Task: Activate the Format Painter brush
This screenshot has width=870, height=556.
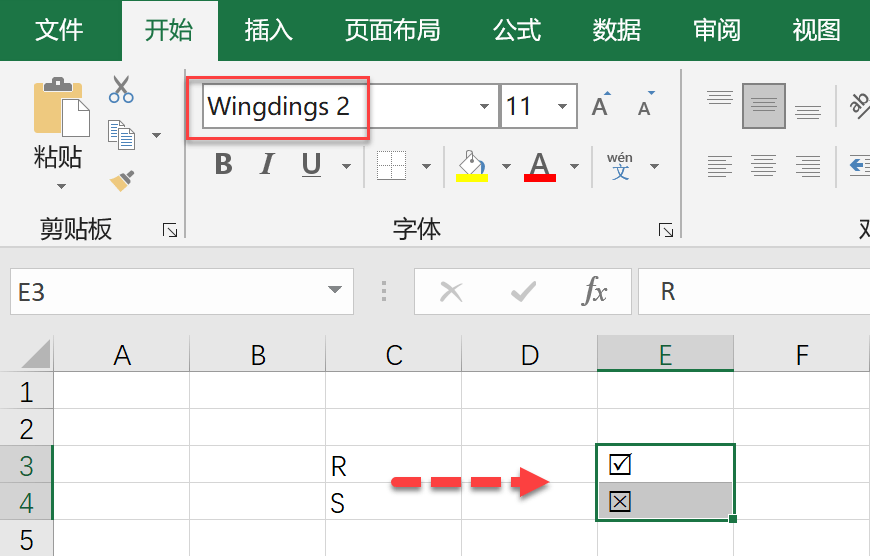Action: click(x=122, y=180)
